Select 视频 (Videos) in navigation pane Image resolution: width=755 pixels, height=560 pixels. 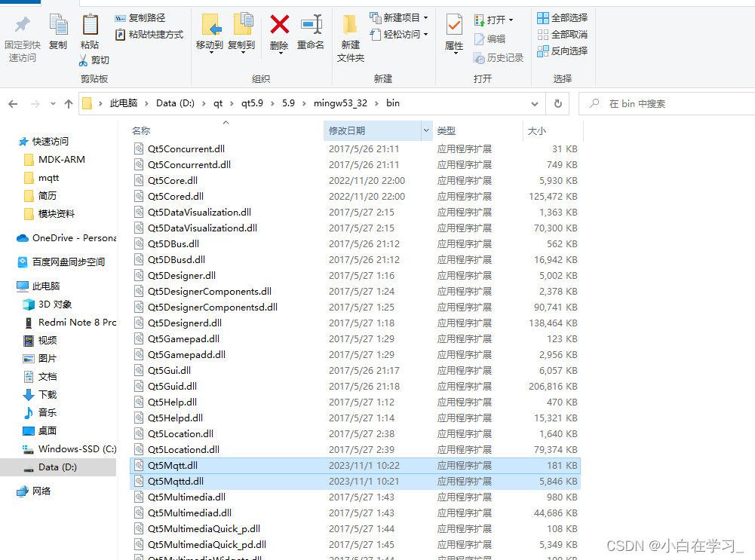pos(41,341)
